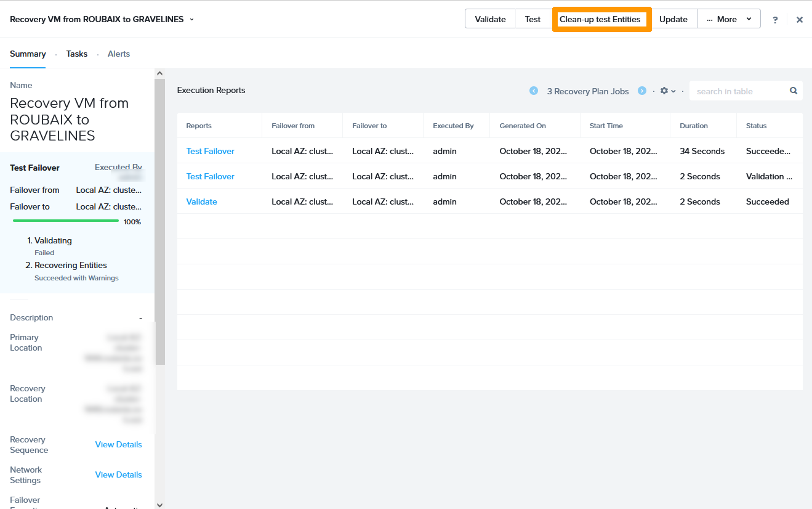The width and height of the screenshot is (812, 509).
Task: Click the Validate button
Action: coord(490,19)
